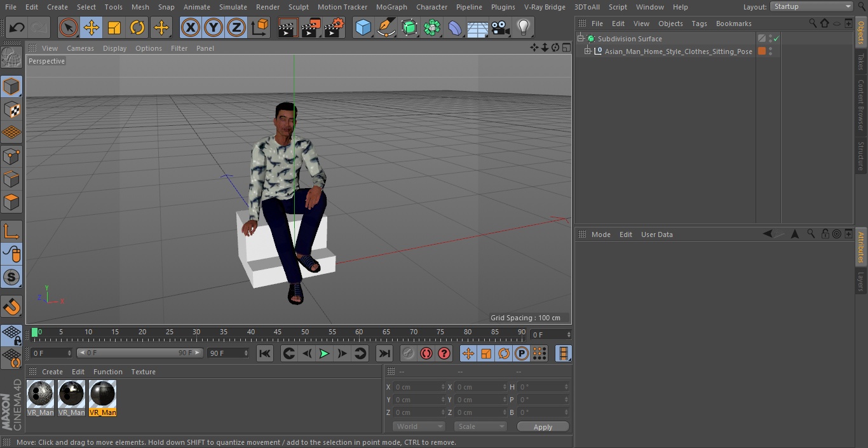The height and width of the screenshot is (448, 868).
Task: Open the material manager Texture menu
Action: click(144, 372)
